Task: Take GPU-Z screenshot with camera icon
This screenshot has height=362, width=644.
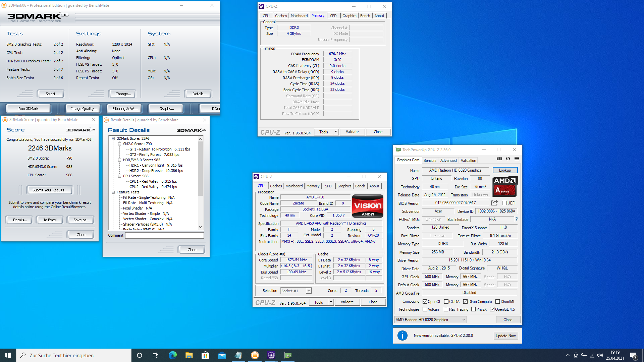Action: click(x=499, y=159)
